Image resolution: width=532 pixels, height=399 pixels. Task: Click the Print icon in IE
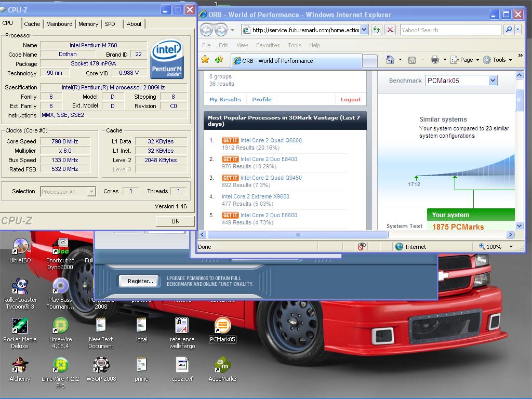coord(435,60)
